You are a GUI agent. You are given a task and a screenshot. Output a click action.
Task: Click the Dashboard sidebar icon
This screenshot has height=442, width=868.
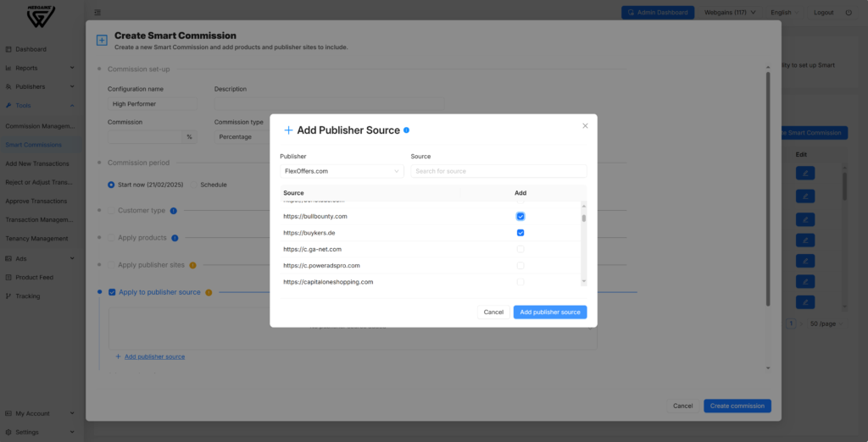pos(8,49)
